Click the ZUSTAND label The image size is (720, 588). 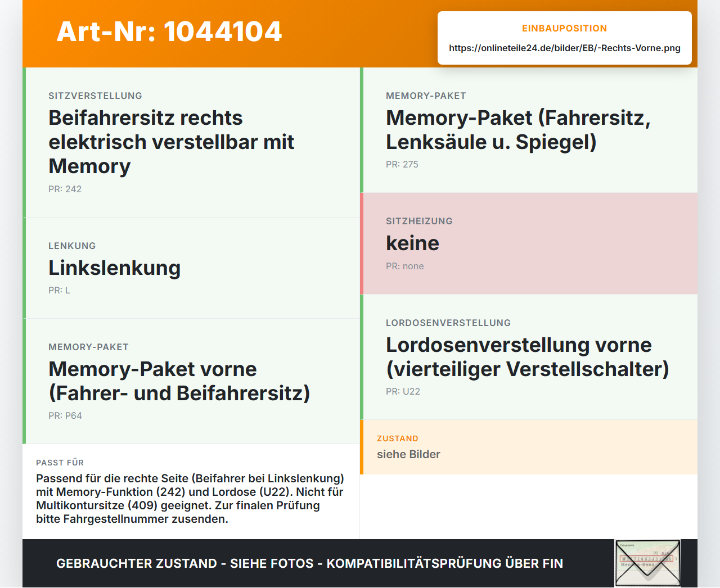point(398,438)
